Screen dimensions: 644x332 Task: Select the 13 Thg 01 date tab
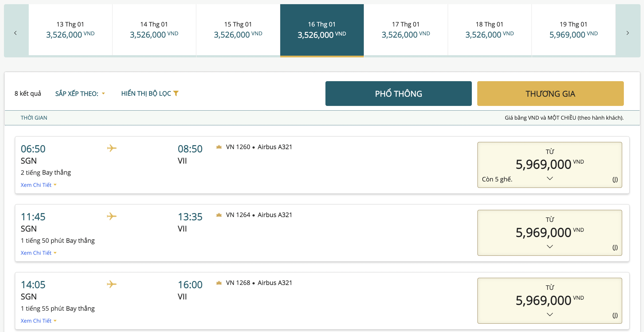point(70,30)
